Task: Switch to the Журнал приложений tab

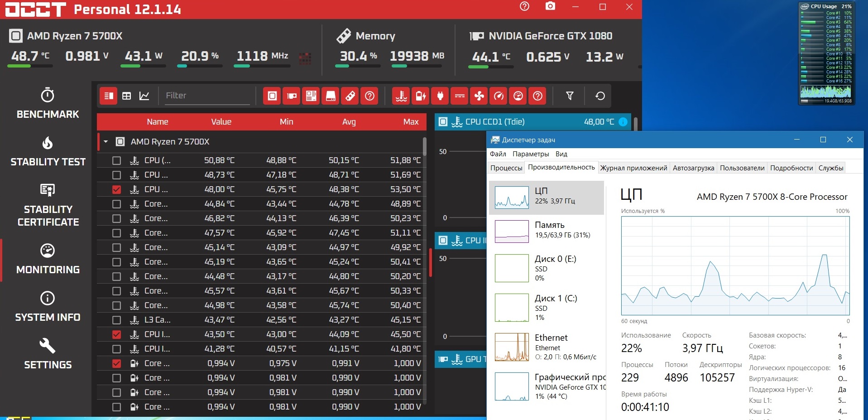Action: [633, 168]
